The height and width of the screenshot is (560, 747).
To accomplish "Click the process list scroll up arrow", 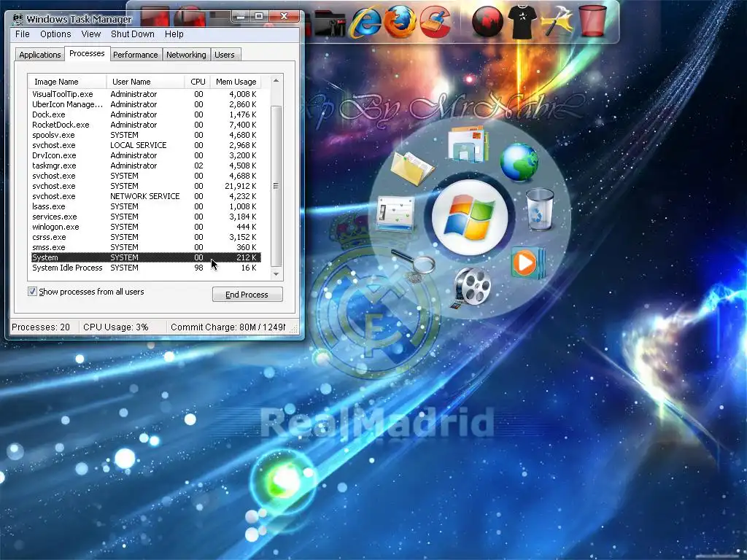I will pyautogui.click(x=276, y=81).
